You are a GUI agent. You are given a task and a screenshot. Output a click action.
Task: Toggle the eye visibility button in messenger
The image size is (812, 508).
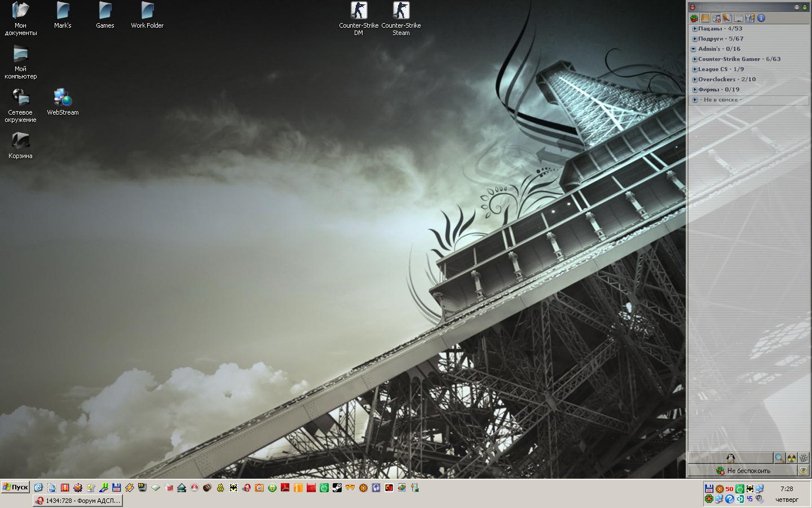pyautogui.click(x=804, y=471)
